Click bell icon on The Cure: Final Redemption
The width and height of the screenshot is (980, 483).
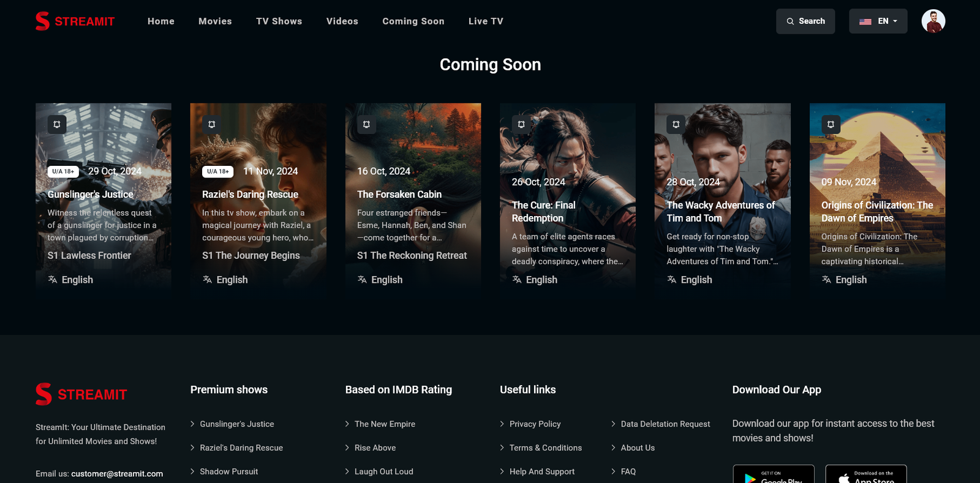click(x=521, y=124)
